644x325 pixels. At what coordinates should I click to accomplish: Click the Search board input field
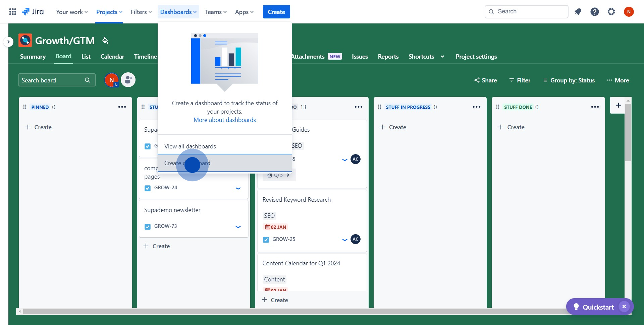click(52, 80)
